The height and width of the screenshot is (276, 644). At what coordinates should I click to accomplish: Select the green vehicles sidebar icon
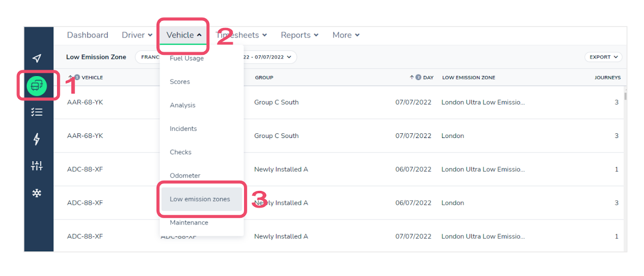37,85
